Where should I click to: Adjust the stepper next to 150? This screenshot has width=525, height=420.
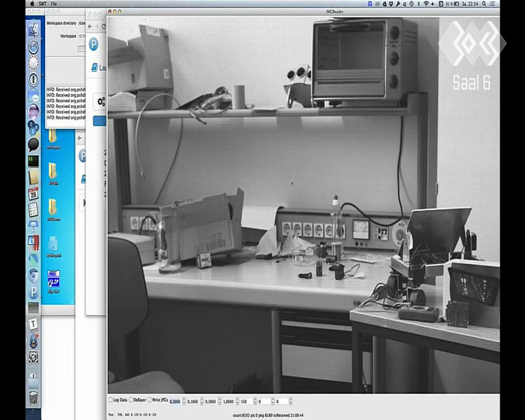(x=254, y=401)
